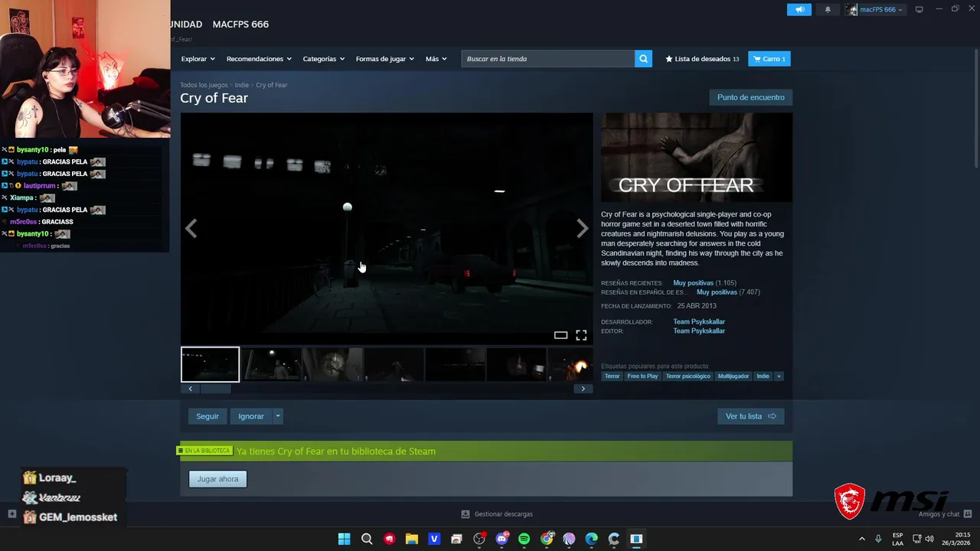Image resolution: width=980 pixels, height=551 pixels.
Task: Click the Cry of Fear breadcrumb link
Action: (x=272, y=85)
